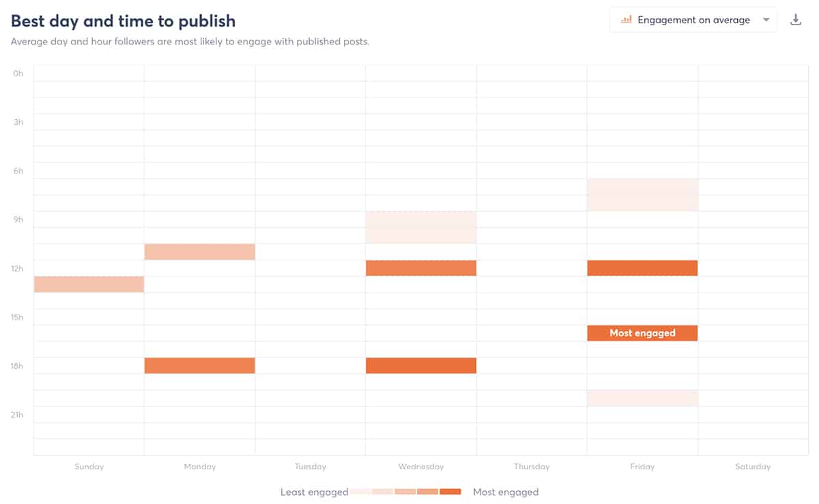
Task: Click the dropdown arrow beside Engagement on average
Action: [766, 20]
